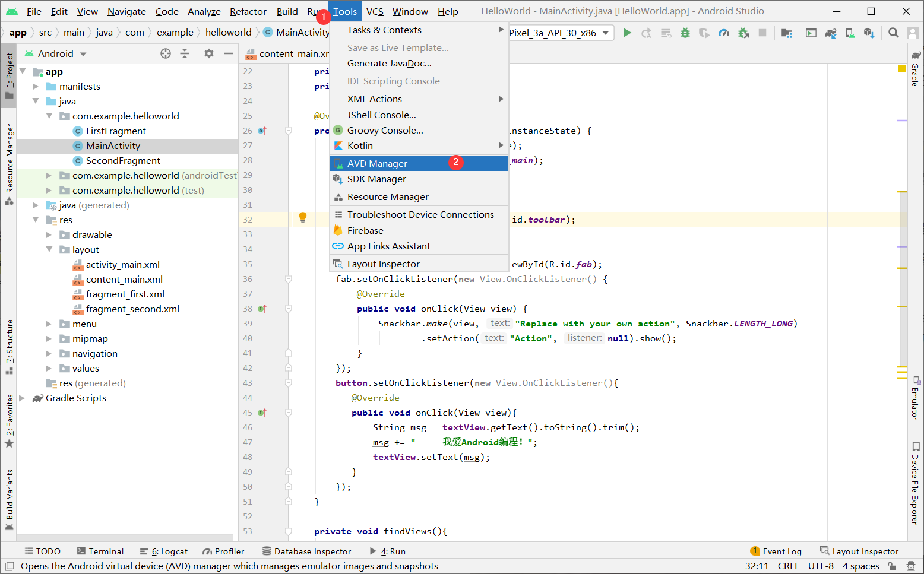924x574 pixels.
Task: Click the override gutter icon on line 26
Action: click(262, 131)
